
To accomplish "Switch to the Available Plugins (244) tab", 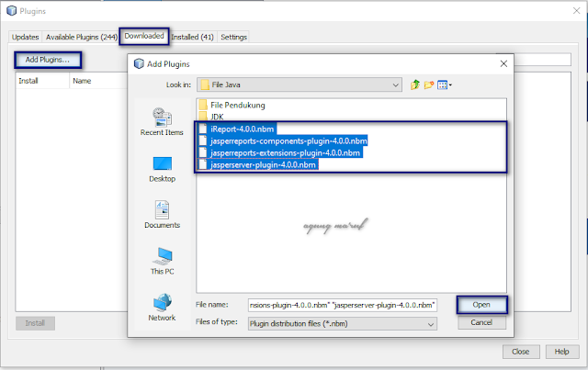I will tap(82, 37).
